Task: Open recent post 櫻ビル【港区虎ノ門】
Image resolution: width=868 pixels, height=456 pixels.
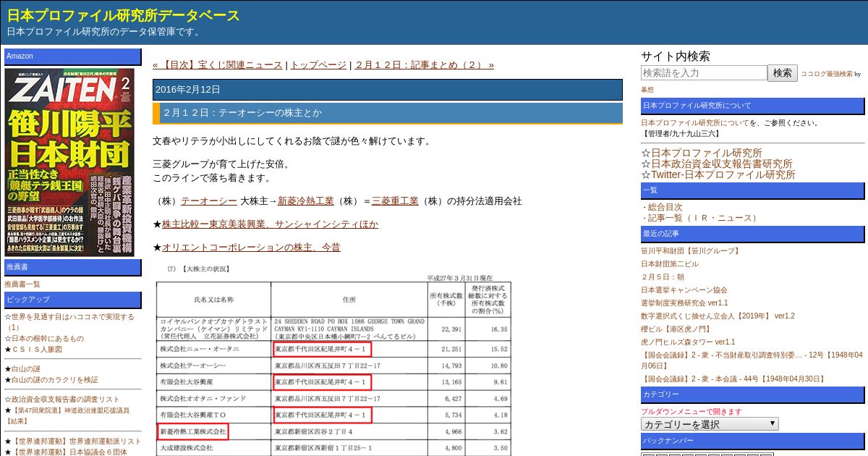Action: pos(676,329)
